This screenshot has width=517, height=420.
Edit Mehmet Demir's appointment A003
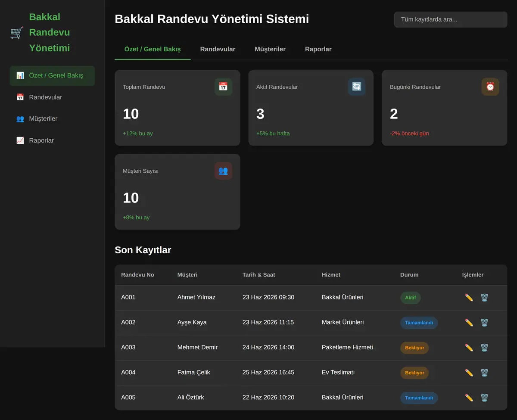tap(469, 348)
